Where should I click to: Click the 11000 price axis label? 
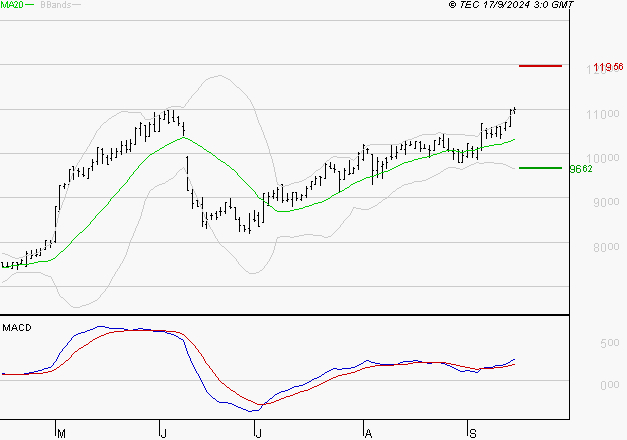pyautogui.click(x=603, y=115)
